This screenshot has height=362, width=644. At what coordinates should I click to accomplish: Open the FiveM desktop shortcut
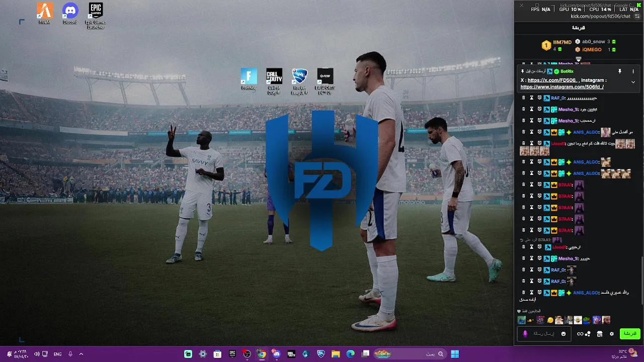coord(45,14)
